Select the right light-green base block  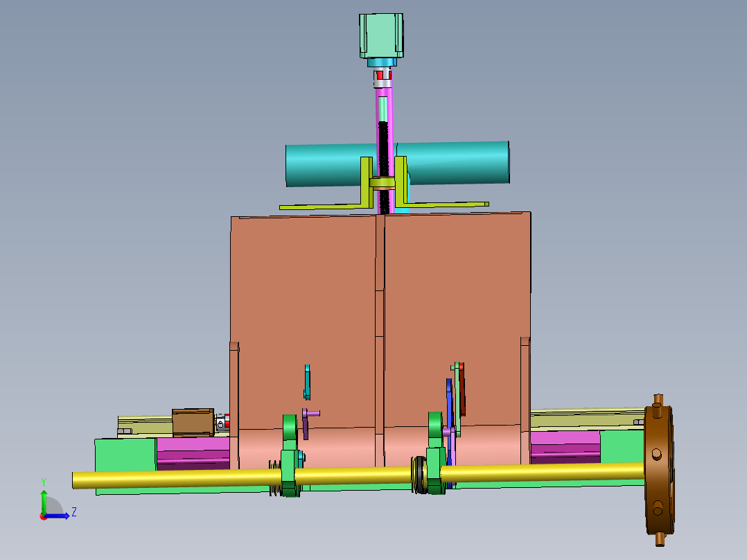pos(622,446)
